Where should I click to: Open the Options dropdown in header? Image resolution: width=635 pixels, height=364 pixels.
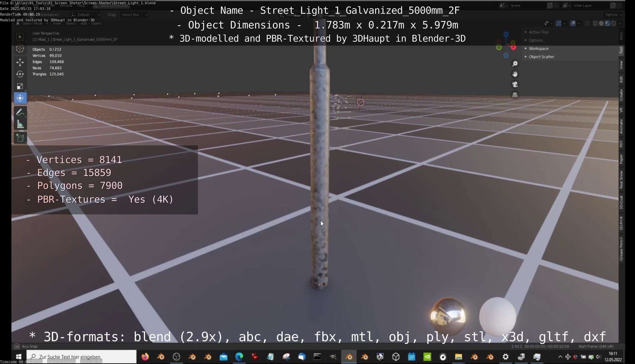click(x=613, y=15)
